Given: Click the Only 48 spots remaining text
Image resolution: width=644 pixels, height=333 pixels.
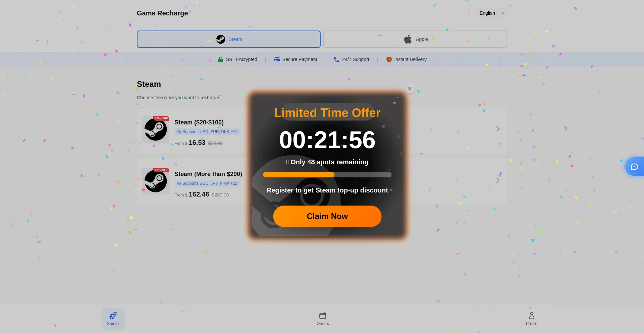Looking at the screenshot, I should [327, 162].
